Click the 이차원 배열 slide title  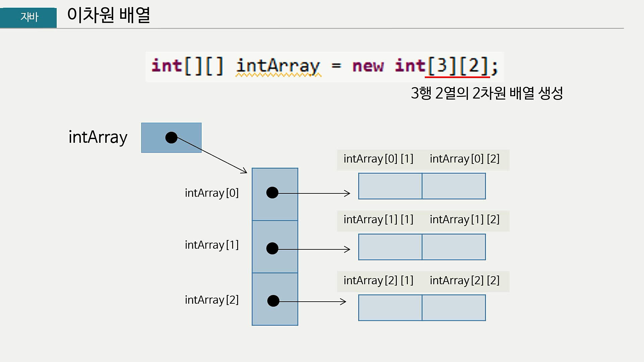[108, 15]
